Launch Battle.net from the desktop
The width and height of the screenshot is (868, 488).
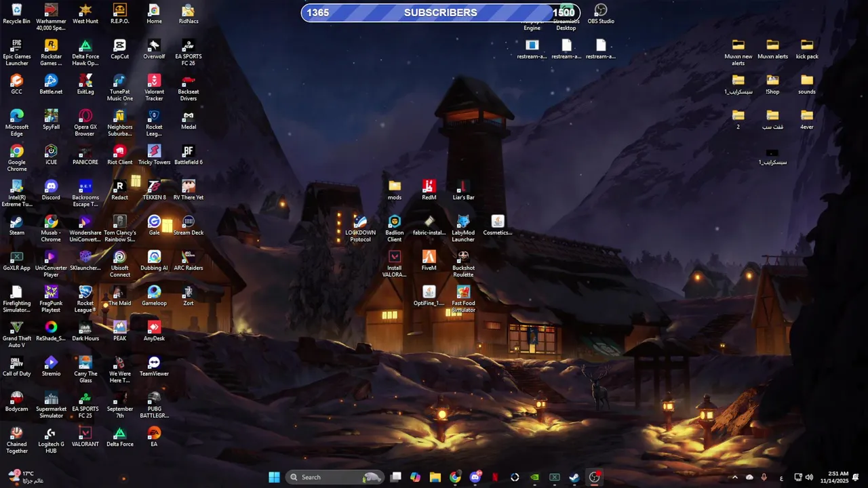[x=51, y=84]
